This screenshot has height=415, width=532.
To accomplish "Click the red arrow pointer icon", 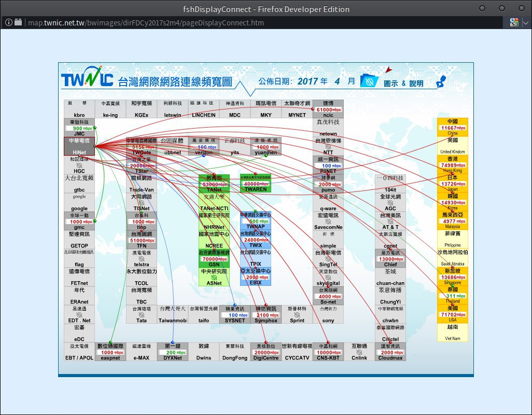I will click(388, 70).
